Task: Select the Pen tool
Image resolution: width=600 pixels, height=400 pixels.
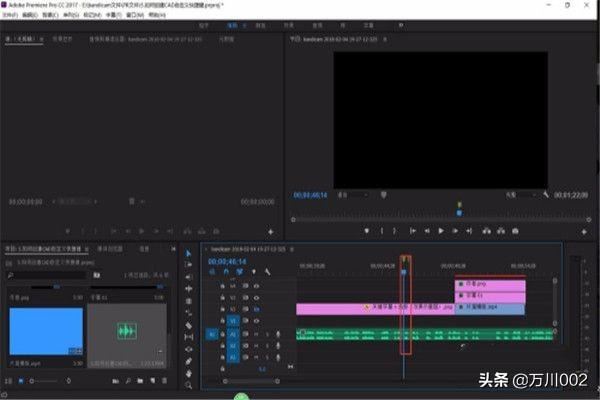Action: click(x=189, y=361)
